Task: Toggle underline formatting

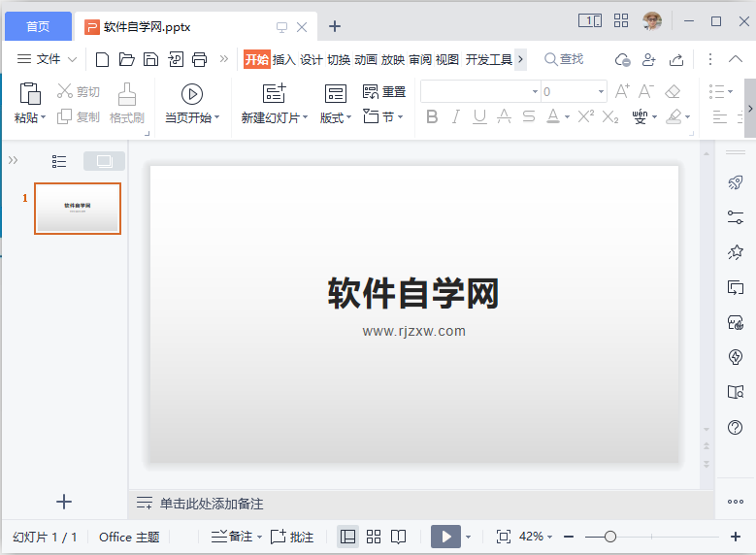Action: (x=479, y=116)
